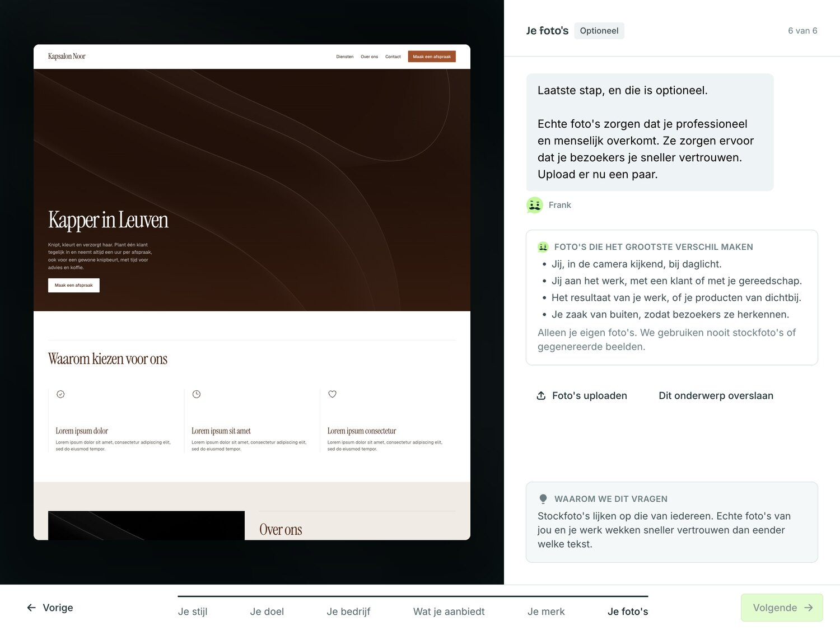The width and height of the screenshot is (840, 630).
Task: Click the Over ons section heading in preview
Action: 281,530
